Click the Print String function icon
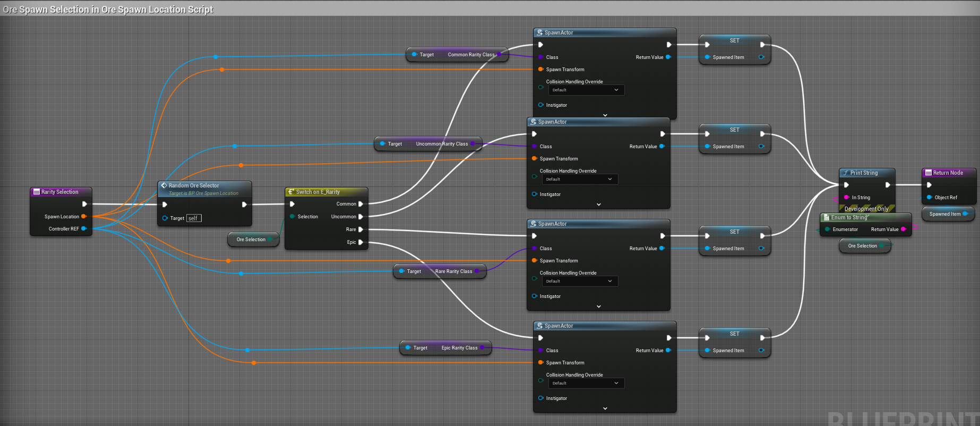This screenshot has width=980, height=426. pyautogui.click(x=845, y=173)
